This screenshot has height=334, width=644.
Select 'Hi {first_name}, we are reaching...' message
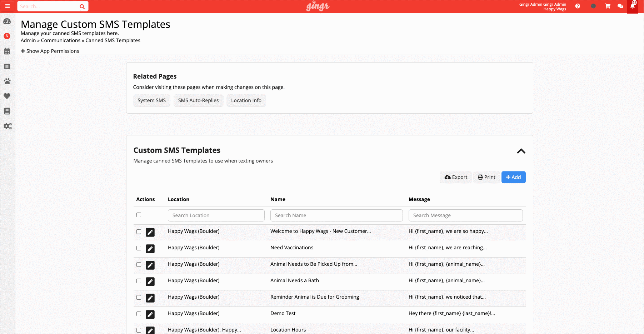(x=448, y=248)
